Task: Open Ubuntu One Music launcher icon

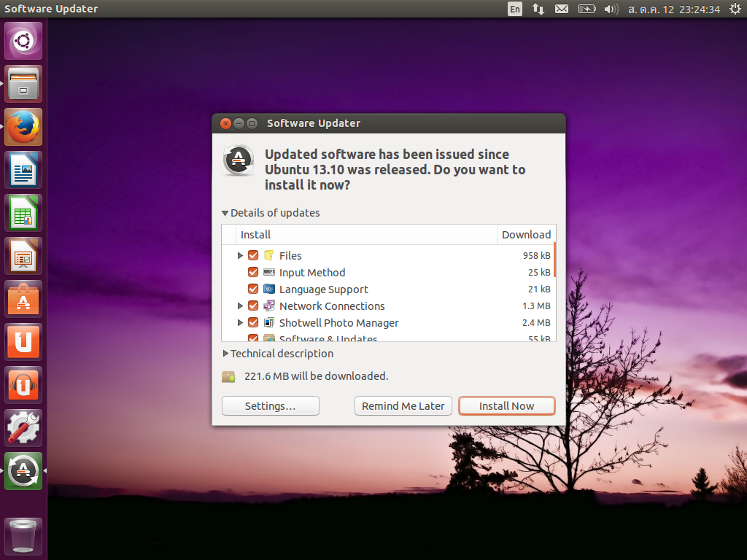Action: (x=23, y=385)
